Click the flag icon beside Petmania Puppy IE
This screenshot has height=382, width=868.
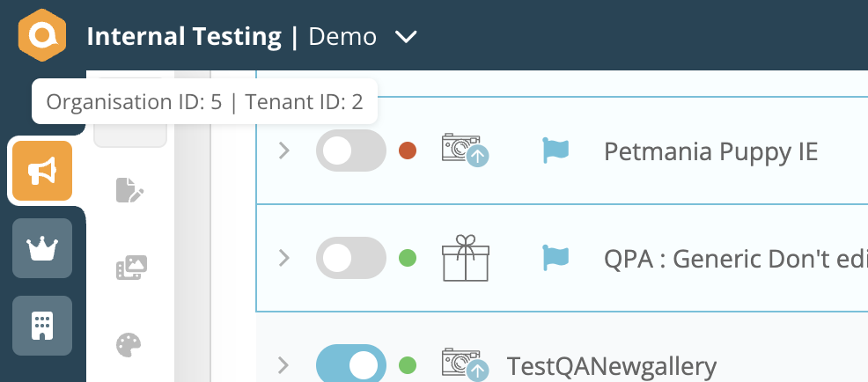pos(555,151)
